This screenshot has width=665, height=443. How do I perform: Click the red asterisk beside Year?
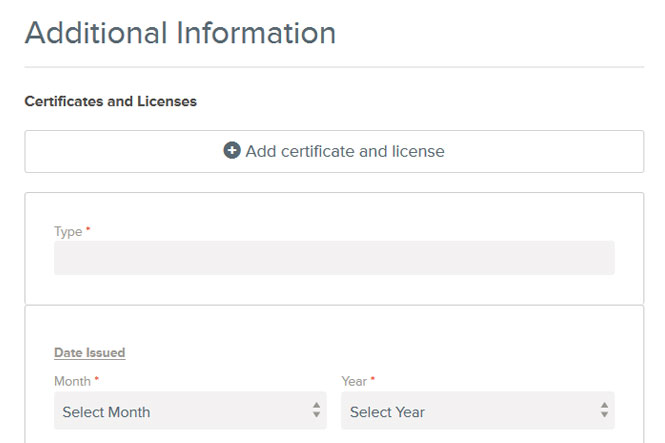[373, 378]
